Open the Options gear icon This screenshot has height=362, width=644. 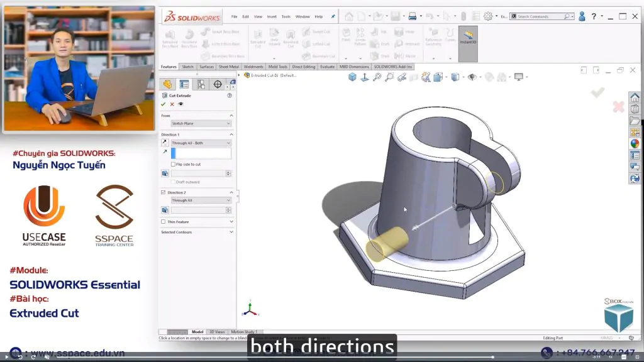(488, 16)
